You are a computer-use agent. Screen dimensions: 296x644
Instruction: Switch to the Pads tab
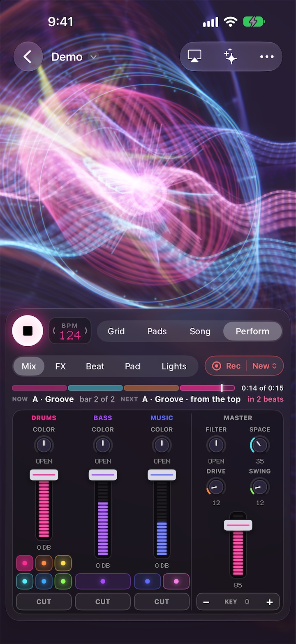157,331
